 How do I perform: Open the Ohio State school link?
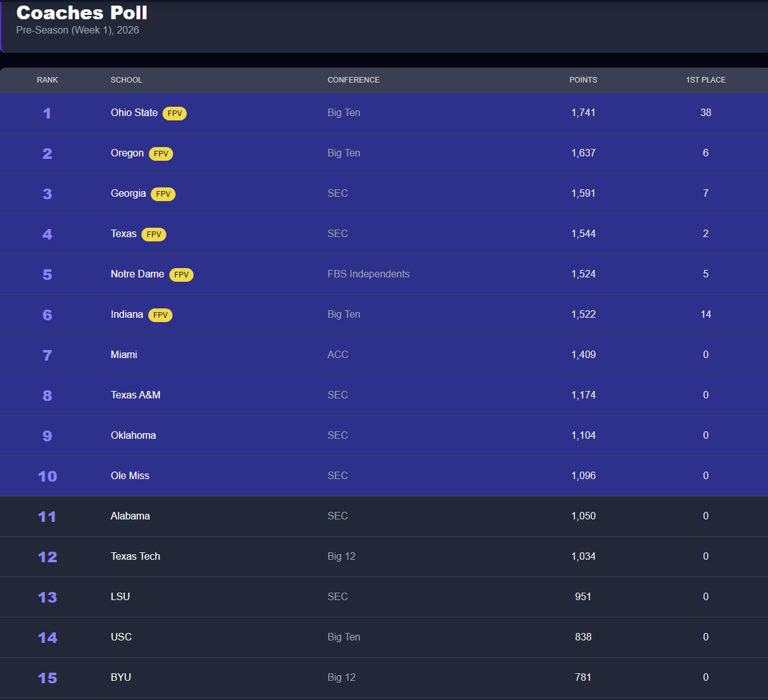coord(134,112)
